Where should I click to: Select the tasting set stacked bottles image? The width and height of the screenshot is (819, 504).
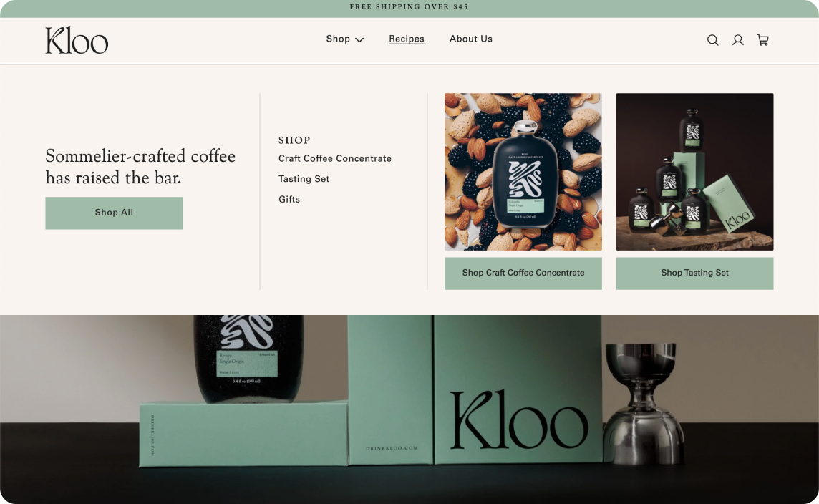point(694,172)
